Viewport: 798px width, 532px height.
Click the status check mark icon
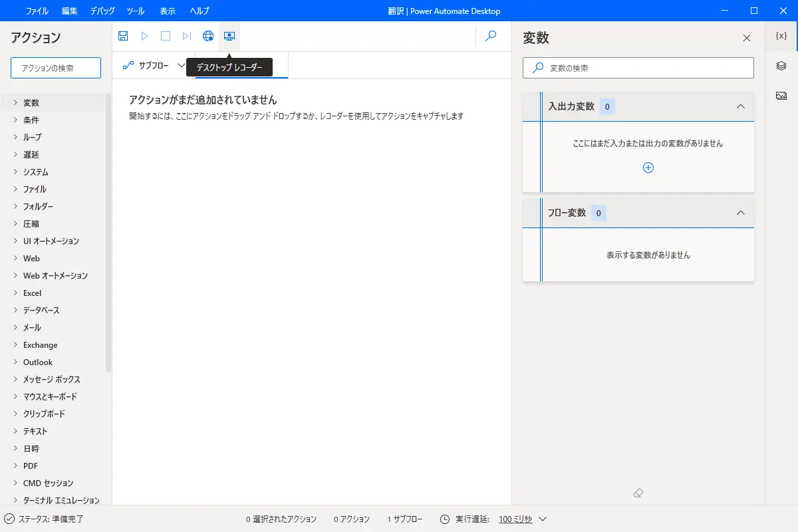(9, 519)
